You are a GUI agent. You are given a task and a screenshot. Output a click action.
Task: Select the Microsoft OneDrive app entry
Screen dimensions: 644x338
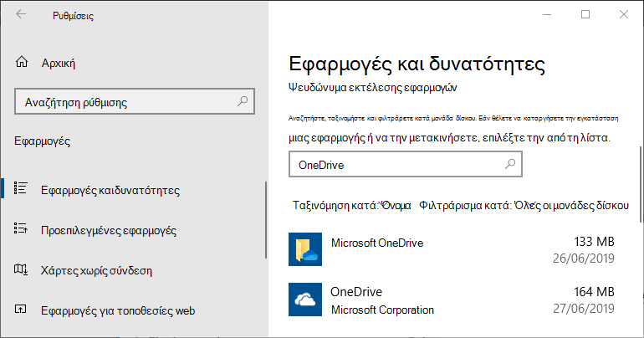pos(452,249)
